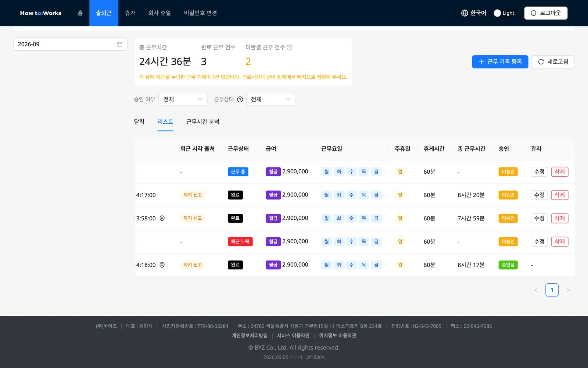Click the help icon beside 근무상태 filter
Viewport: 588px width, 368px height.
pyautogui.click(x=240, y=99)
